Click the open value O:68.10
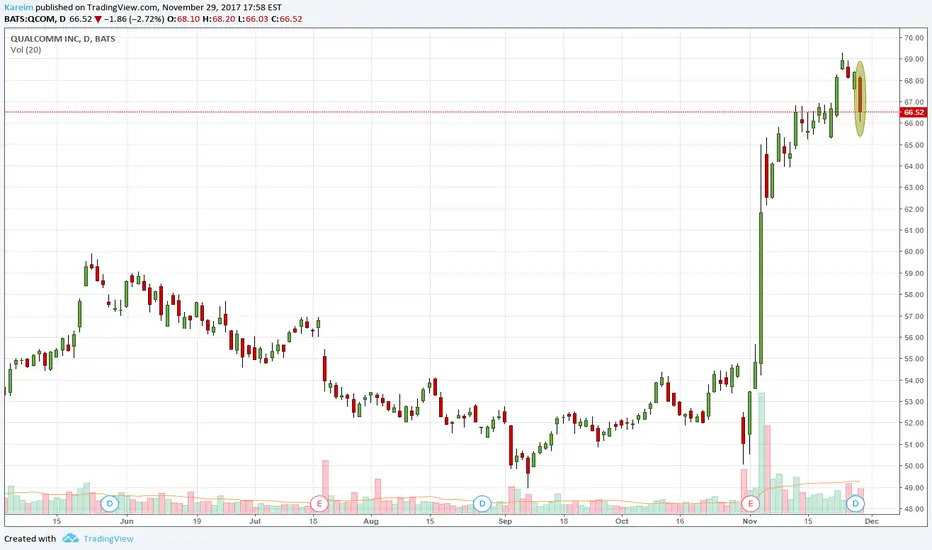This screenshot has width=932, height=550. tap(183, 19)
